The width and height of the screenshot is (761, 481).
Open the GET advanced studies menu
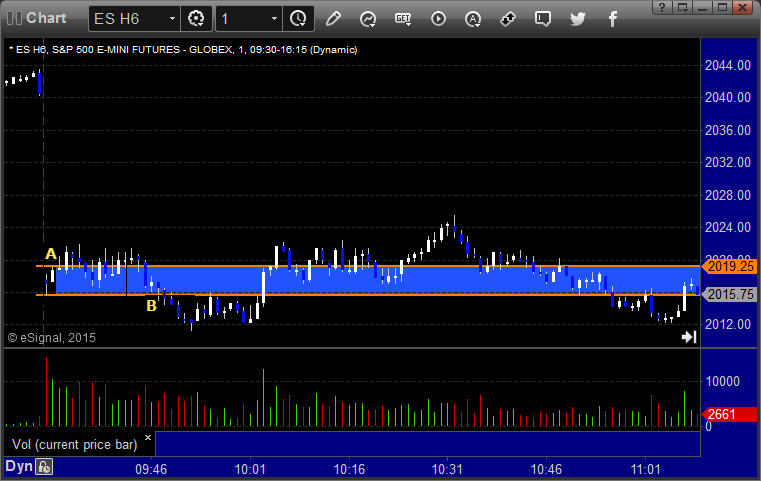click(403, 19)
